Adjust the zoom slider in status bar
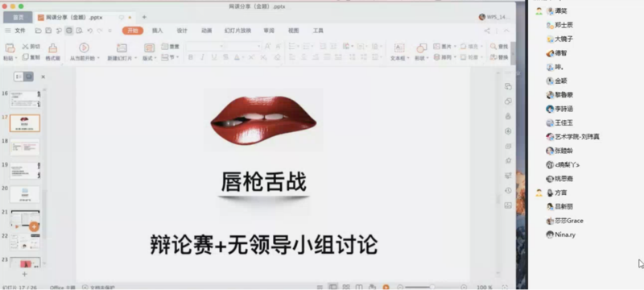 coord(431,287)
